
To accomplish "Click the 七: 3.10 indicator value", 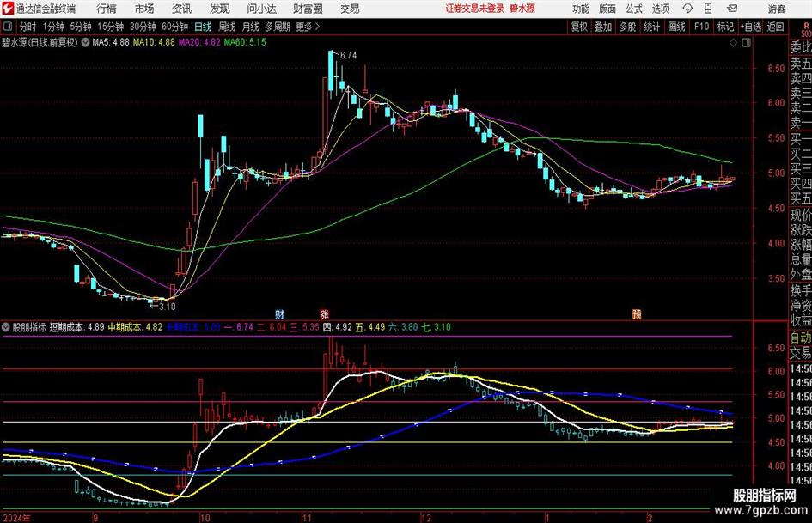I will click(x=436, y=327).
